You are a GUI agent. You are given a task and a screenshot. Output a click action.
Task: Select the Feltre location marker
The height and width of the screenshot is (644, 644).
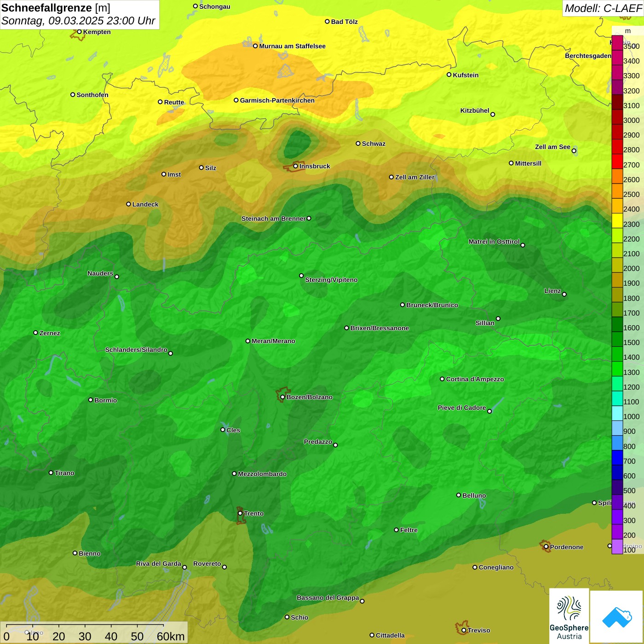coord(396,530)
